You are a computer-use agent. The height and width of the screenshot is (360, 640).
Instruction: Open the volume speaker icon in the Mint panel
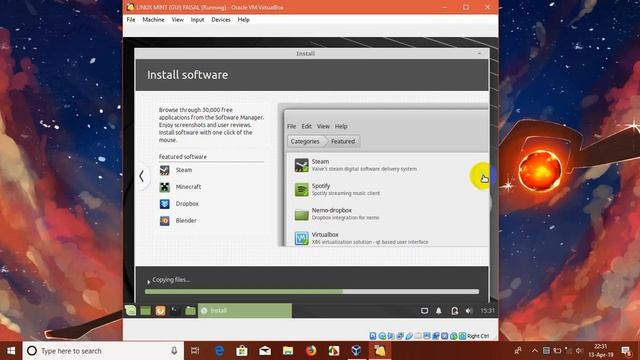click(469, 311)
